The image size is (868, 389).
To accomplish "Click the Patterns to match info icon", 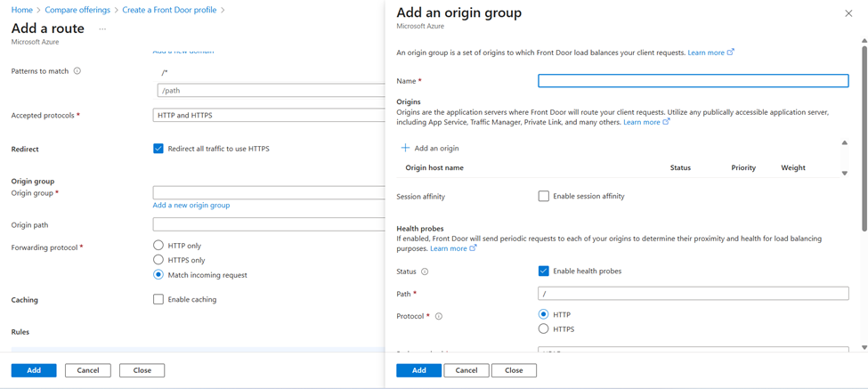I will [77, 71].
